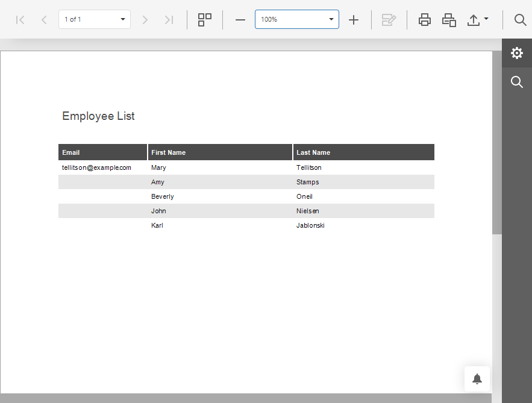532x403 pixels.
Task: Print the whole report
Action: click(x=424, y=20)
